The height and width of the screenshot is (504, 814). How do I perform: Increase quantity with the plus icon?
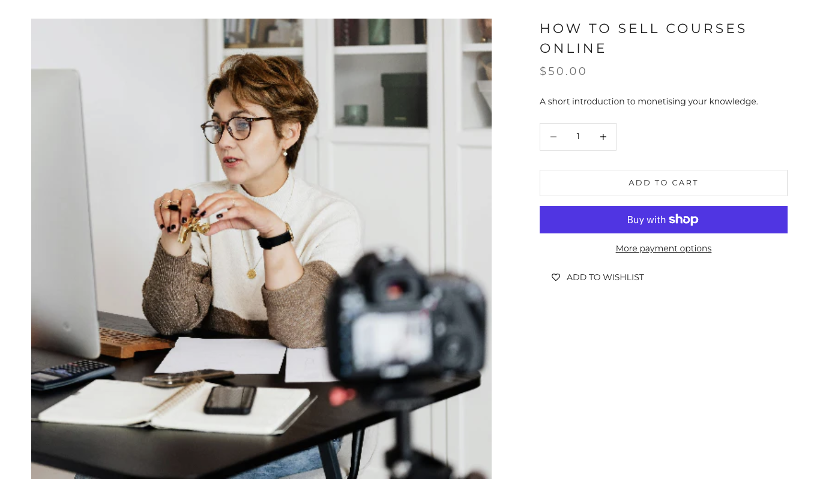point(603,137)
